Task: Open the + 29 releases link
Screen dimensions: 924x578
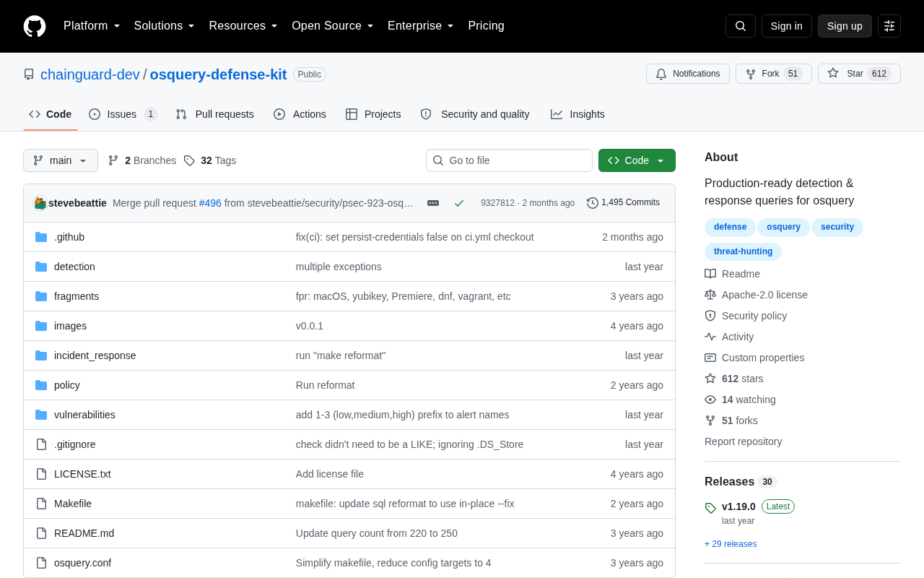Action: [x=731, y=544]
